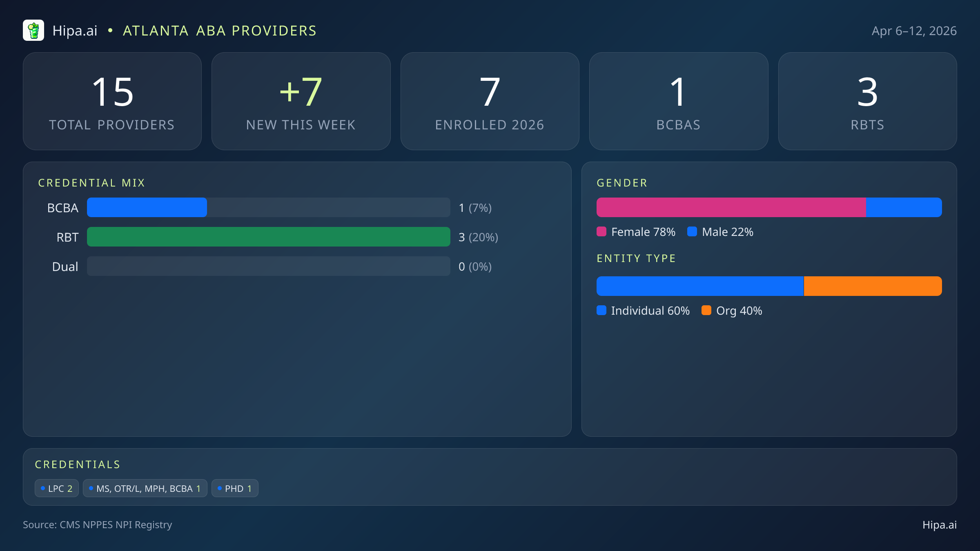Click the bullet dot on PHD chip

(x=219, y=488)
